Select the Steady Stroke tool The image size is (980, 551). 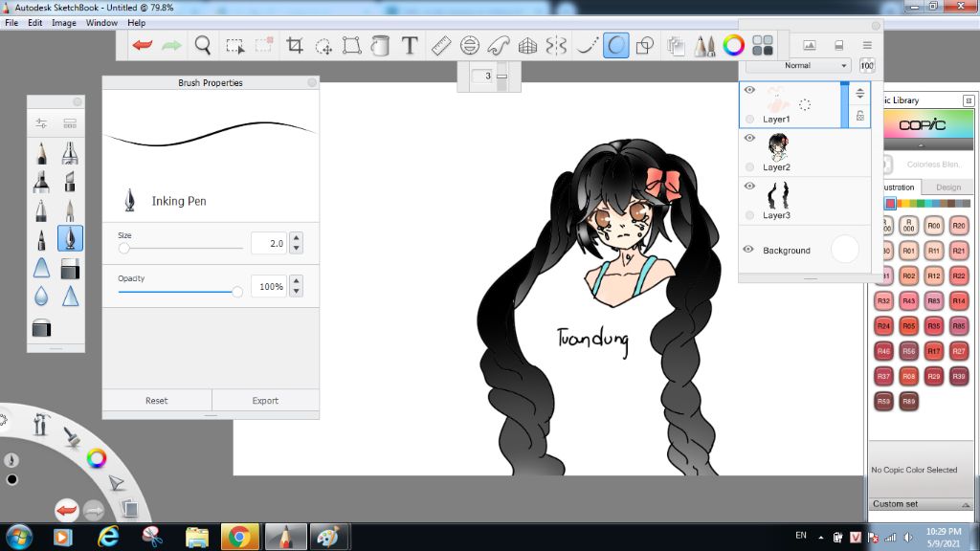pos(587,45)
